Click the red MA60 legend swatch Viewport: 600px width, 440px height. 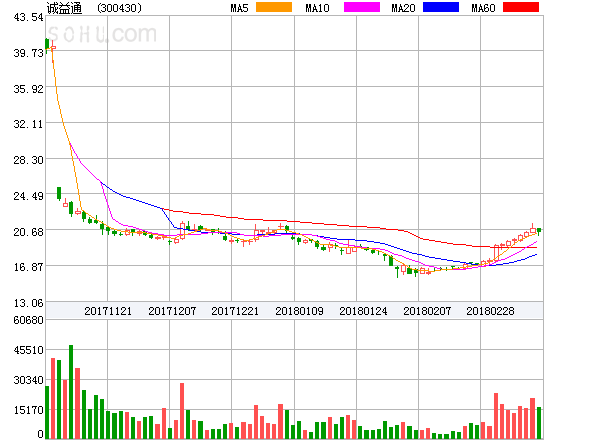[521, 7]
